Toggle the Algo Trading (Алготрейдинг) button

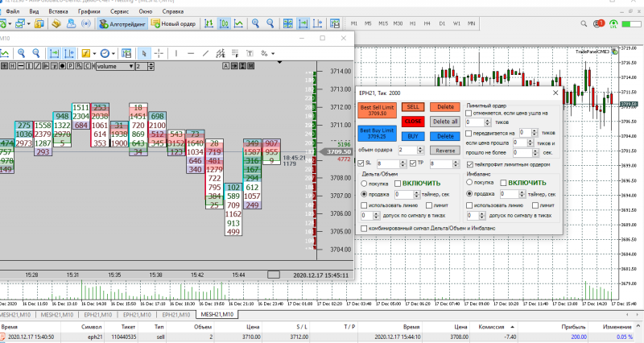(x=122, y=24)
